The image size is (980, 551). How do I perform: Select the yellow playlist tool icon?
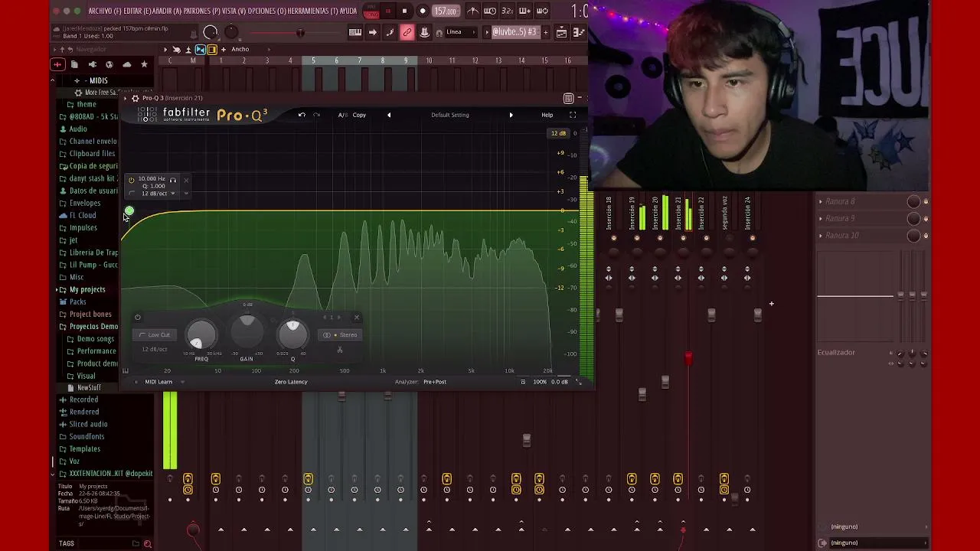point(212,50)
